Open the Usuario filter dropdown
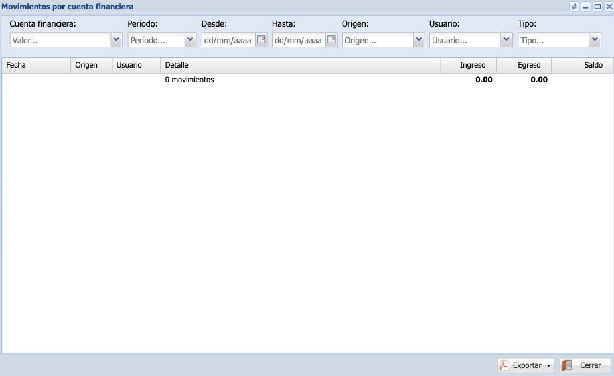The image size is (614, 376). tap(506, 40)
